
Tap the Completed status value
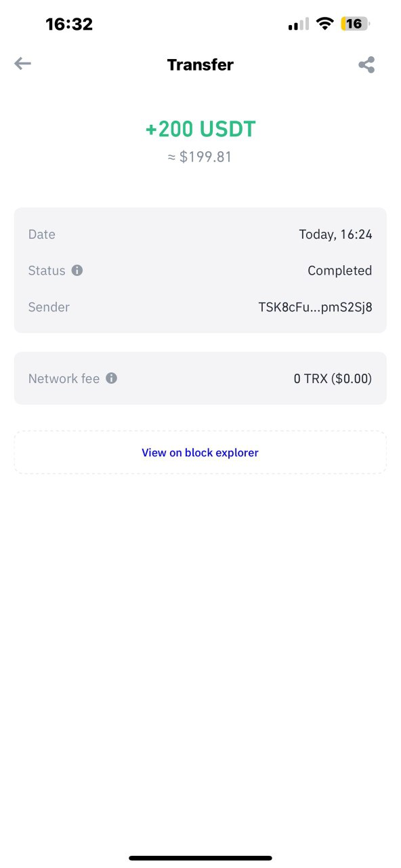pyautogui.click(x=339, y=271)
